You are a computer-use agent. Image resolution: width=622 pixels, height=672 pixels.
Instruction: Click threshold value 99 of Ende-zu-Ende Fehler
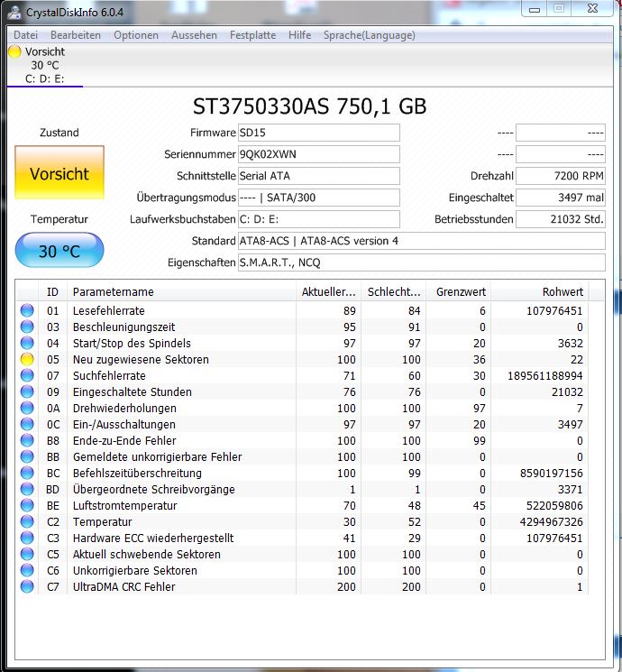(x=480, y=440)
